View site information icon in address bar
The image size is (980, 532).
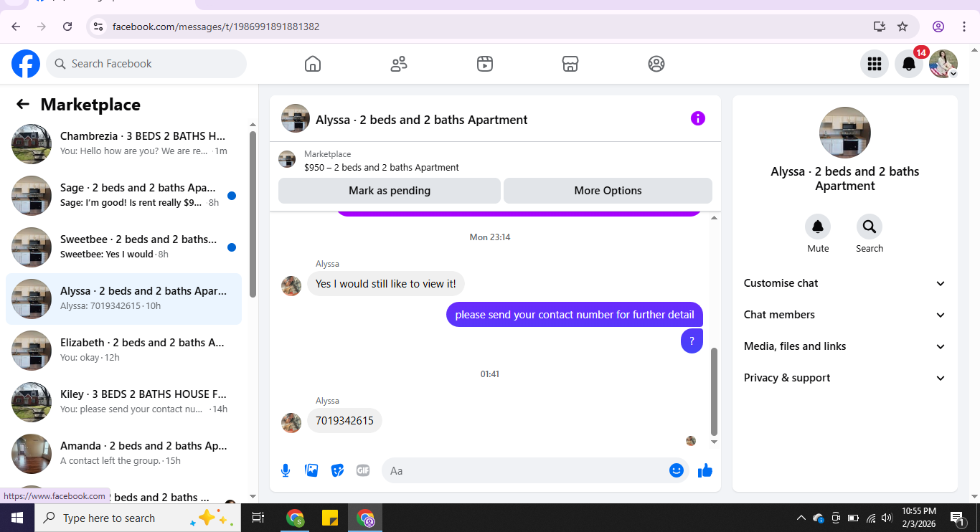tap(99, 27)
